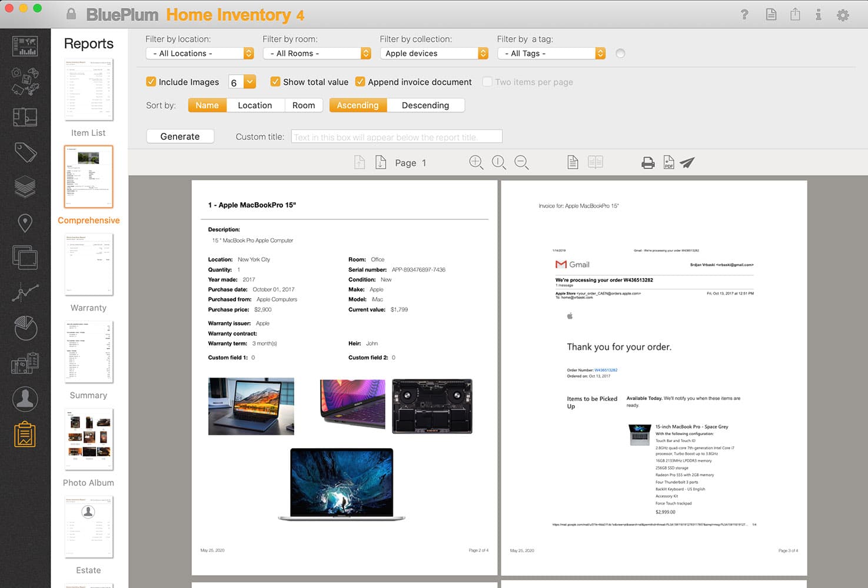Open Filter by a tag dropdown
This screenshot has width=868, height=588.
pyautogui.click(x=551, y=54)
